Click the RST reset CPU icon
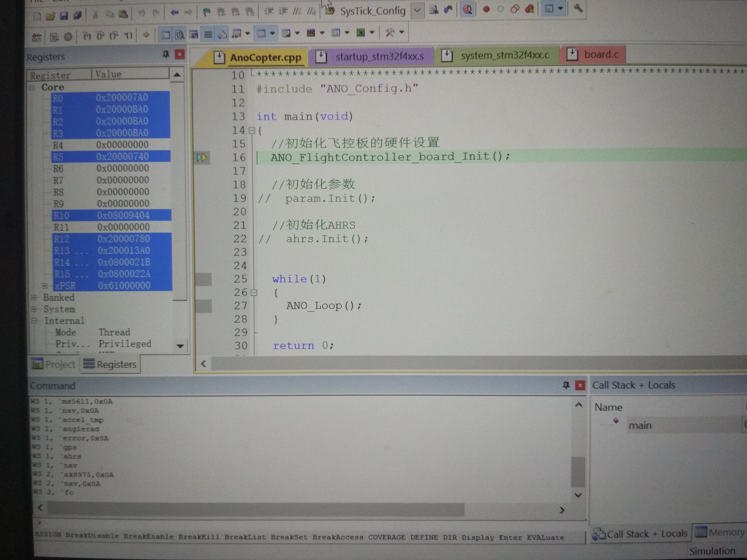This screenshot has height=560, width=747. (x=36, y=37)
